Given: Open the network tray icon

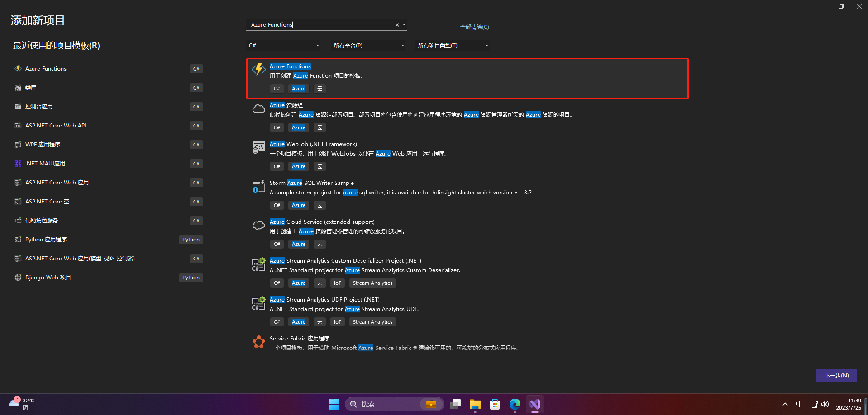Looking at the screenshot, I should click(814, 404).
